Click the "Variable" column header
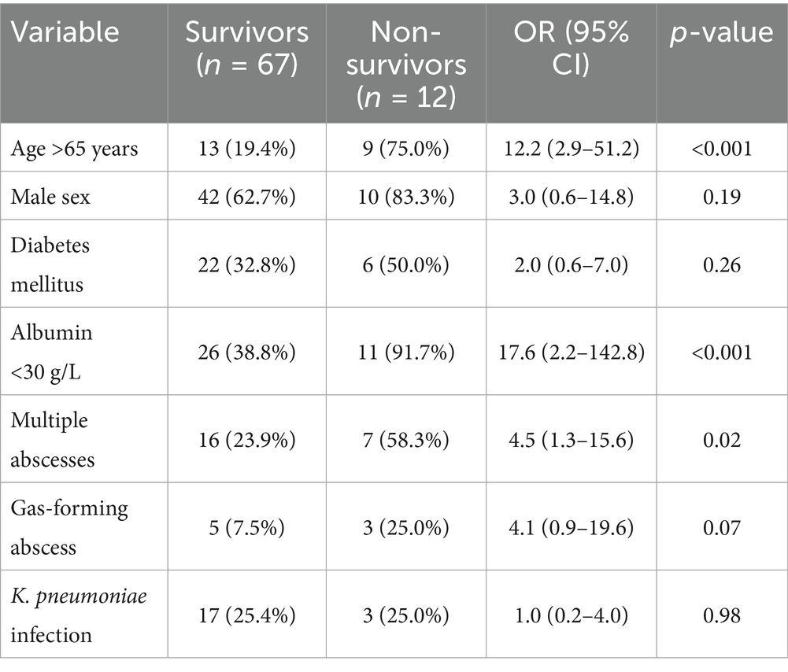The image size is (788, 672). [65, 33]
